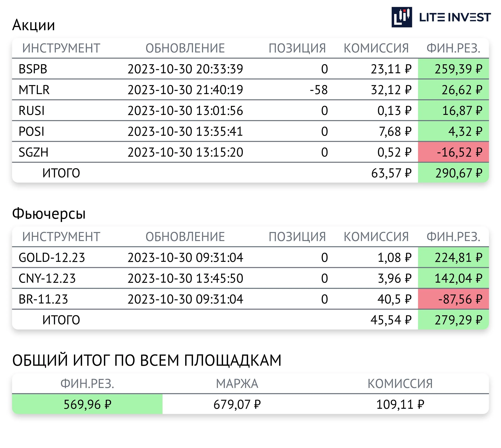This screenshot has height=448, width=501.
Task: Click BSPB commission 23,11 ₽
Action: (x=391, y=69)
